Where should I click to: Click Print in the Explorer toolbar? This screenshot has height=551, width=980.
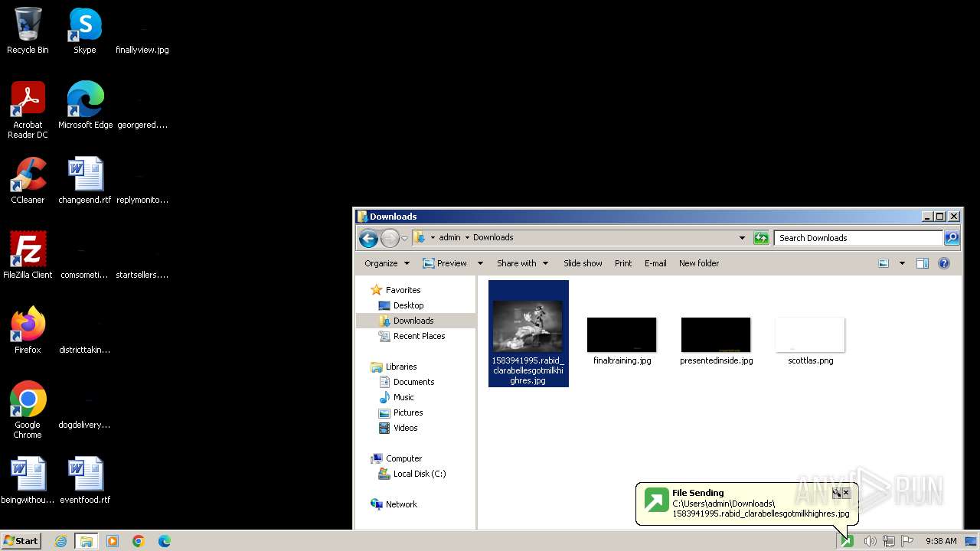pos(623,263)
